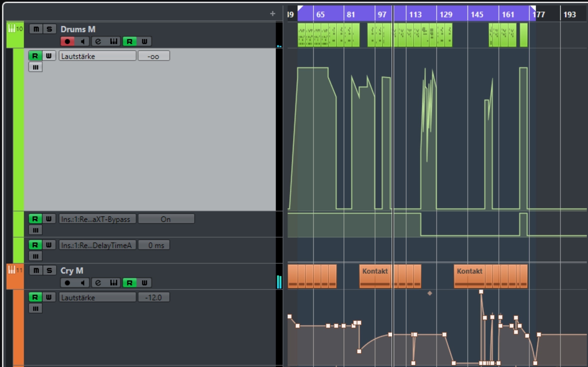The image size is (588, 367).
Task: Toggle monitor speaker on Drums M
Action: pos(82,41)
